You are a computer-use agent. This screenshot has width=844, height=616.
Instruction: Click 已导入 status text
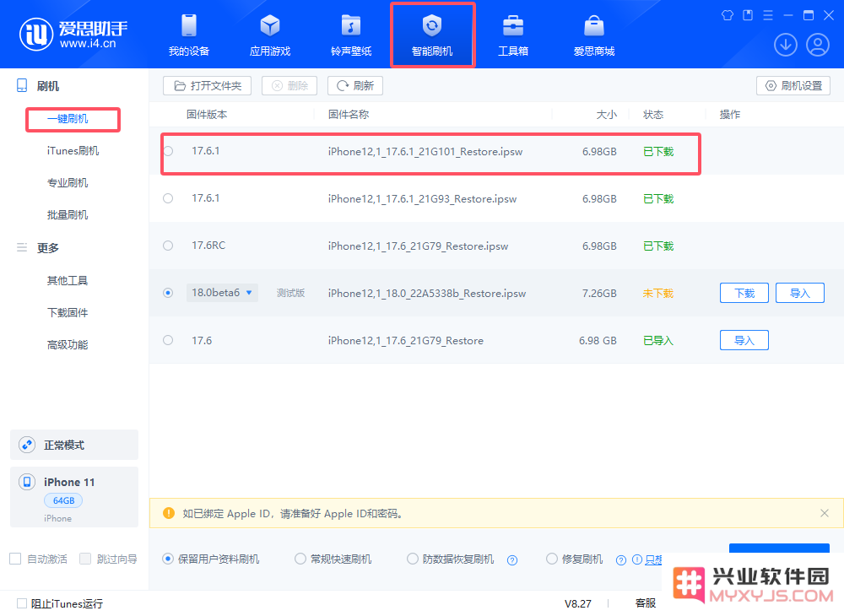click(x=658, y=341)
